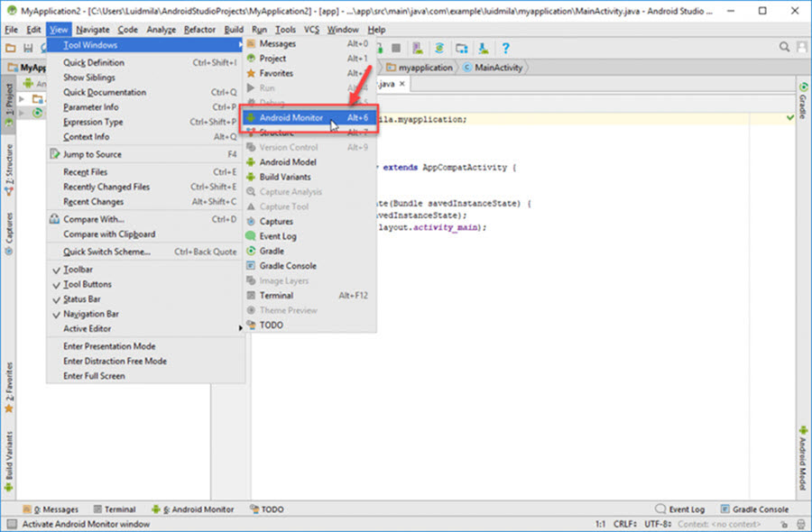The image size is (812, 532).
Task: Open the Analyze menu
Action: tap(161, 30)
